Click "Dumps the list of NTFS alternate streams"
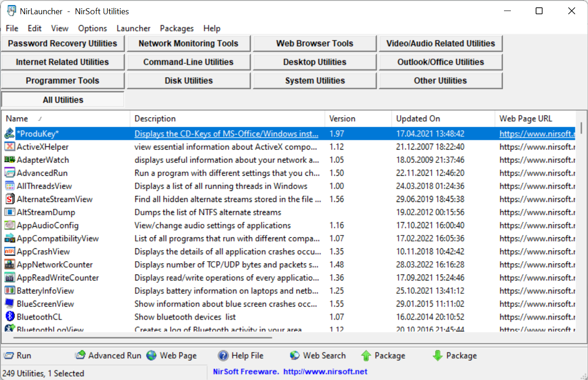 coord(208,212)
